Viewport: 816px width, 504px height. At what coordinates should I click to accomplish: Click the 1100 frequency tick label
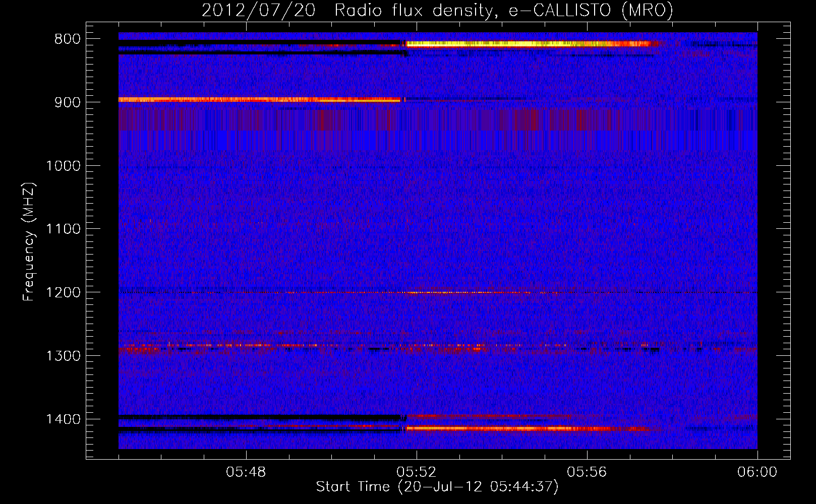63,229
